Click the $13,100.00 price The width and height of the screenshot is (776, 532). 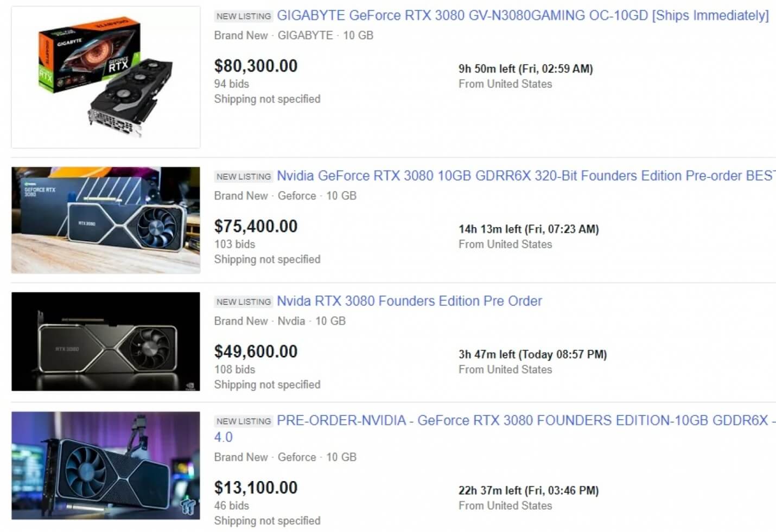pos(256,488)
